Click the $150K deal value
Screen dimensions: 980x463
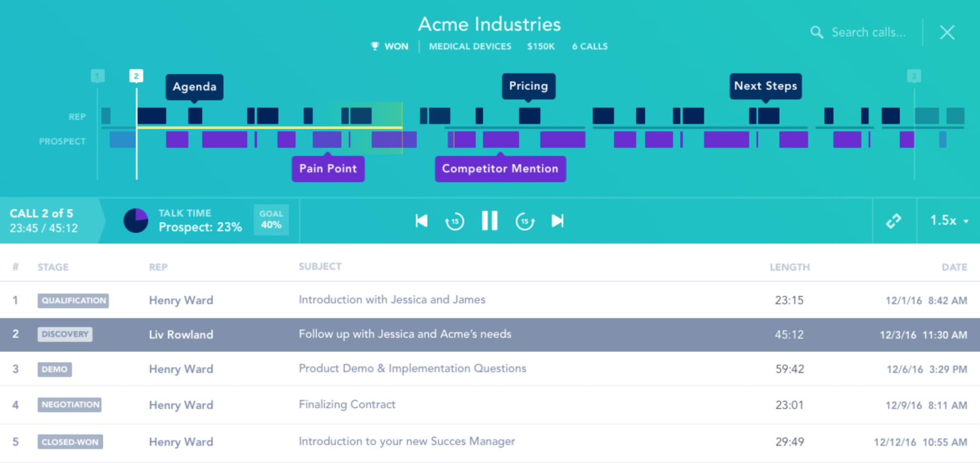pos(541,46)
